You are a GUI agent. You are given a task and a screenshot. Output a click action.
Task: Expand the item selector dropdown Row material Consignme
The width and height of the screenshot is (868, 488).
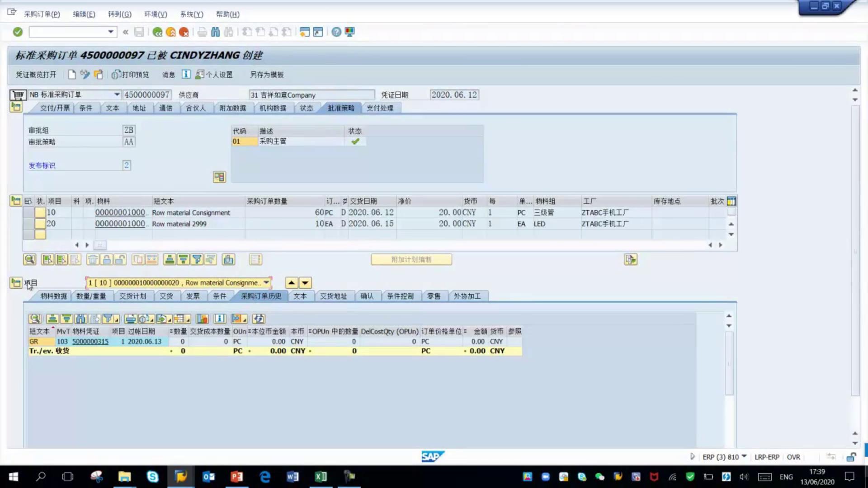point(267,283)
